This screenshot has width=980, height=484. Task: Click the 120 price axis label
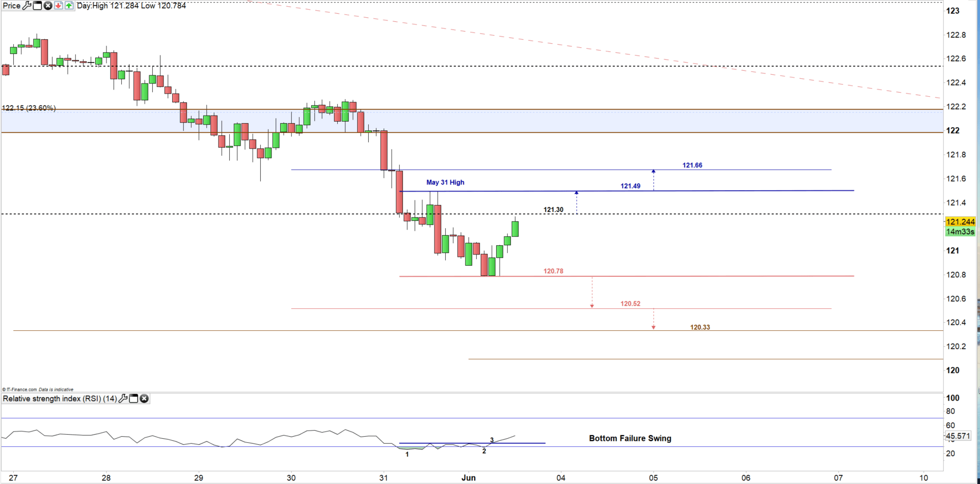(x=953, y=371)
